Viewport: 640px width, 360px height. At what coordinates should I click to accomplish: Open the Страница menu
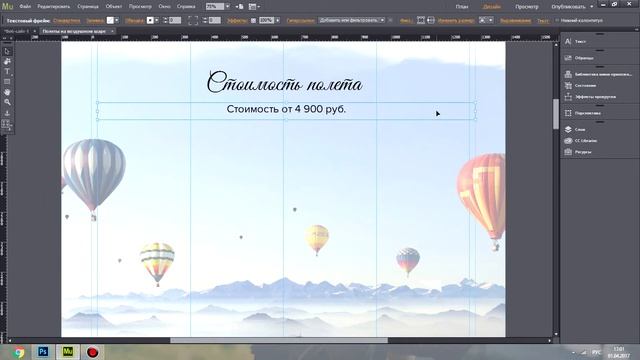pyautogui.click(x=88, y=7)
